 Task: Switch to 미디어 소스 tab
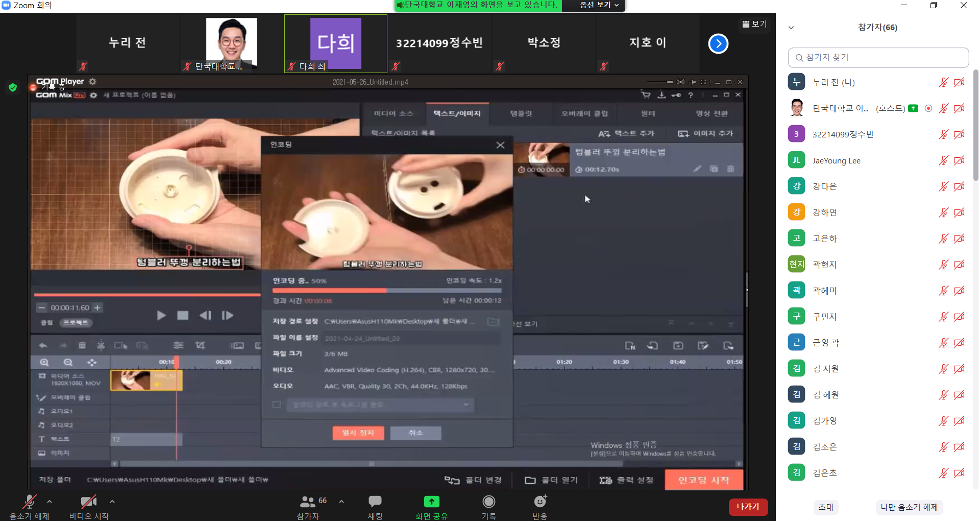coord(393,113)
